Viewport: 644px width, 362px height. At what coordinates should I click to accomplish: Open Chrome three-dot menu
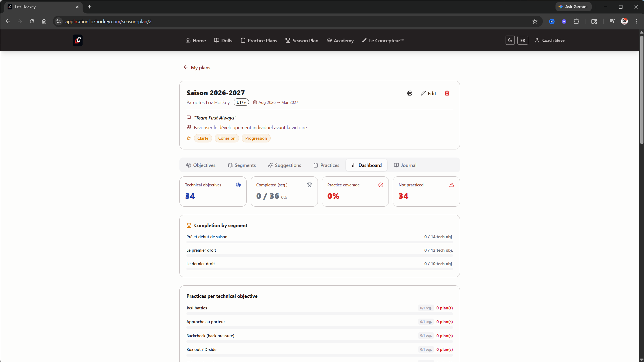tap(636, 21)
